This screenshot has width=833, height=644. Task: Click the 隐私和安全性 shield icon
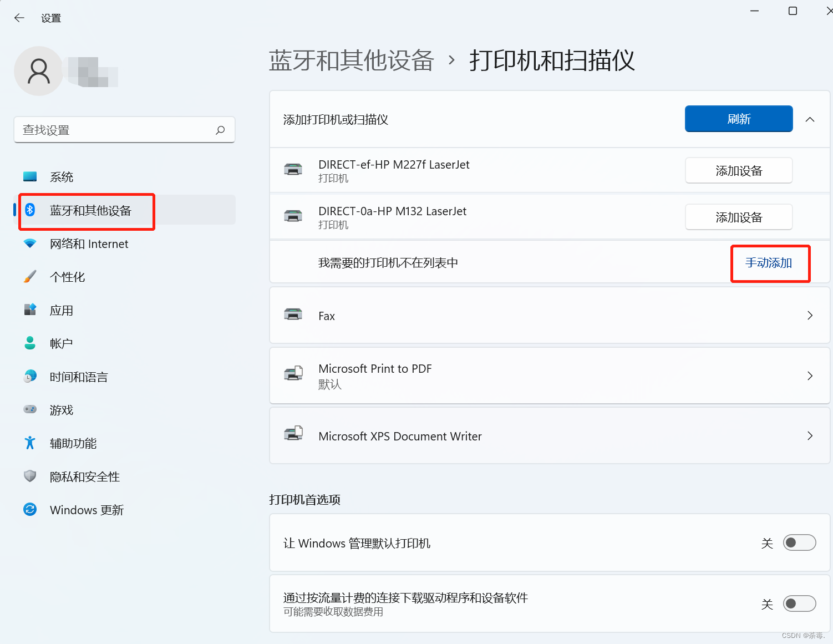tap(30, 476)
